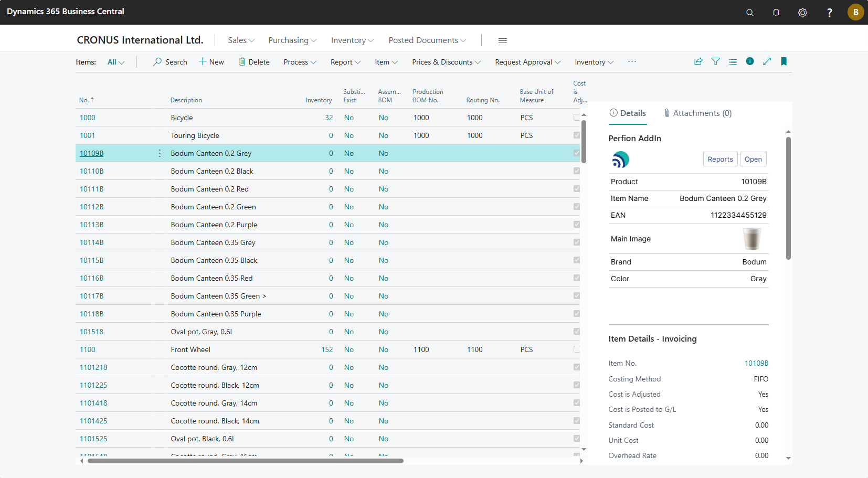Open the search magnifier in the top bar
The width and height of the screenshot is (868, 478).
pyautogui.click(x=750, y=13)
